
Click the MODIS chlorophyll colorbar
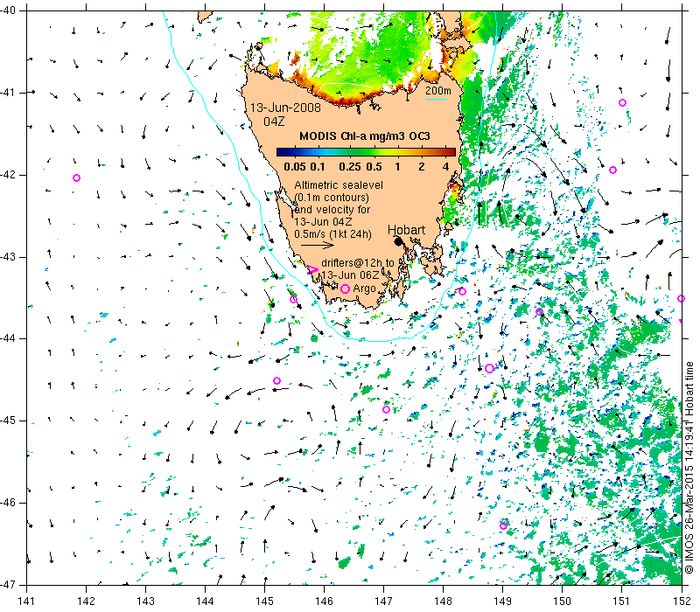[366, 152]
